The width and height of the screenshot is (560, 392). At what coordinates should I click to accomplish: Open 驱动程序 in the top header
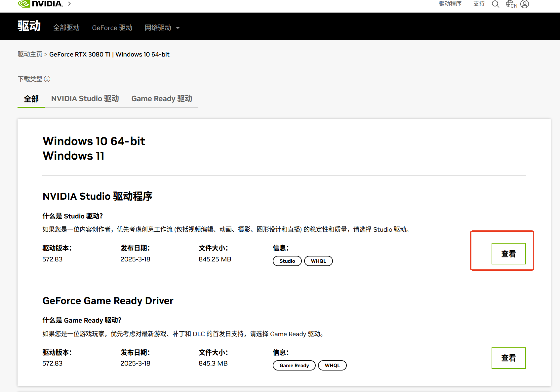pos(450,4)
